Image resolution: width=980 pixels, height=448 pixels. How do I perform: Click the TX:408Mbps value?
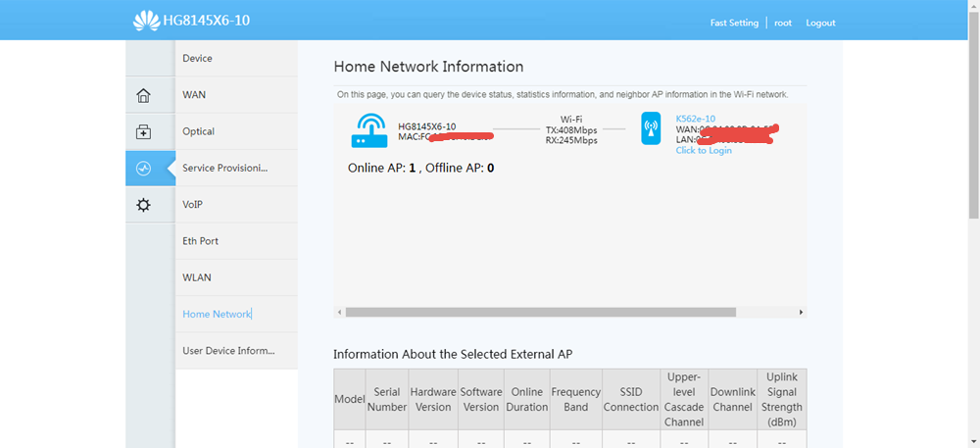tap(571, 130)
